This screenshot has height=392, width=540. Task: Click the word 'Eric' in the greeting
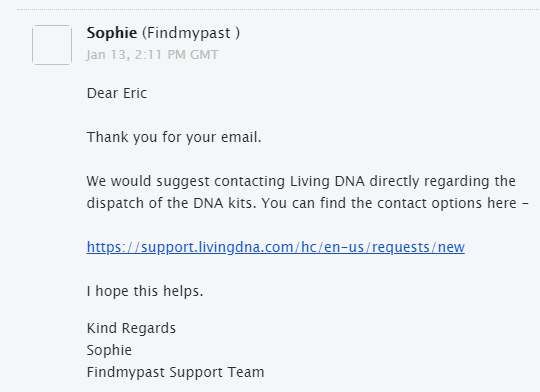(135, 93)
